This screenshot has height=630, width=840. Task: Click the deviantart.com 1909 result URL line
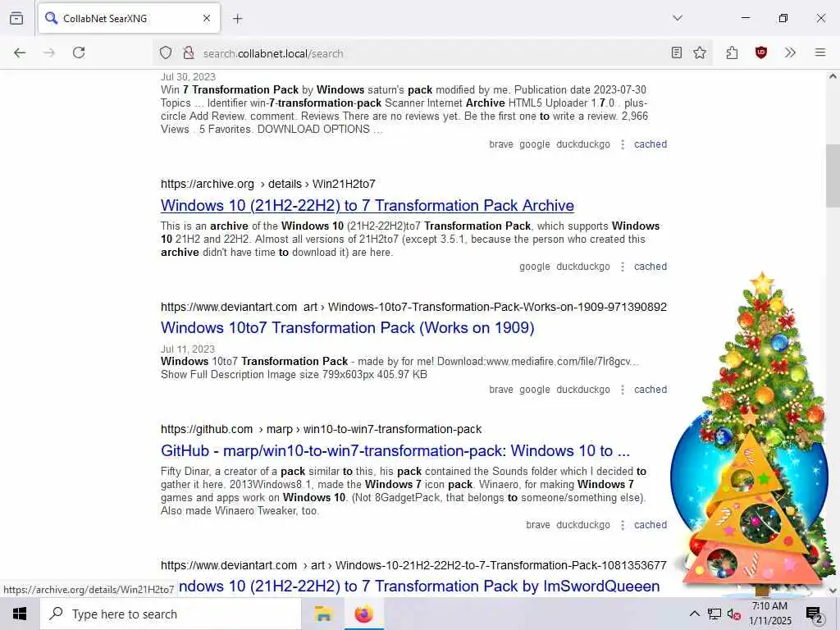(x=413, y=307)
